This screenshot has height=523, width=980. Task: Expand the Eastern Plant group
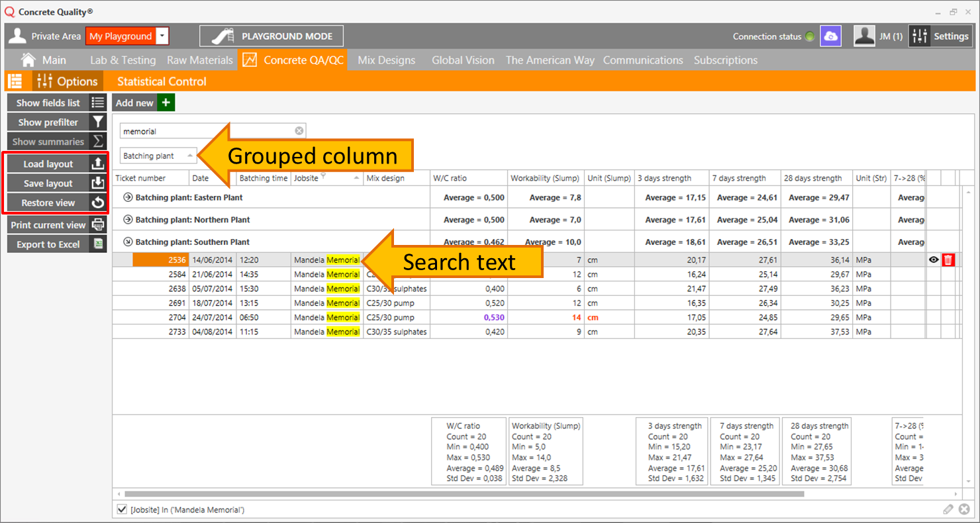pyautogui.click(x=128, y=197)
